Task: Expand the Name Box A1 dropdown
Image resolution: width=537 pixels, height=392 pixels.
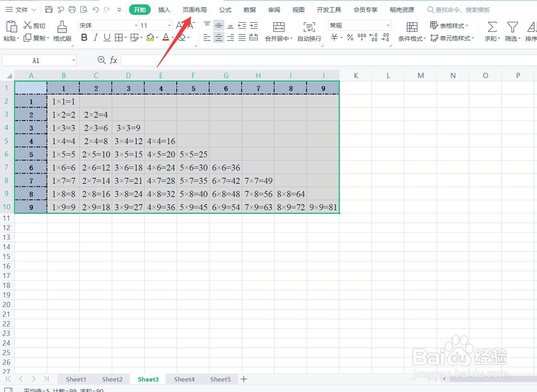Action: [74, 60]
